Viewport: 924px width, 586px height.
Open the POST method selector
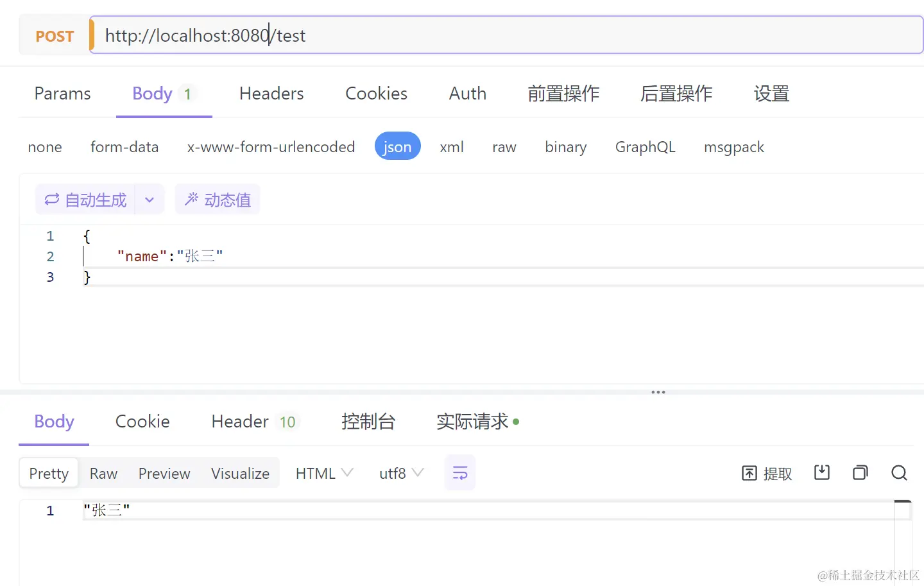[55, 36]
